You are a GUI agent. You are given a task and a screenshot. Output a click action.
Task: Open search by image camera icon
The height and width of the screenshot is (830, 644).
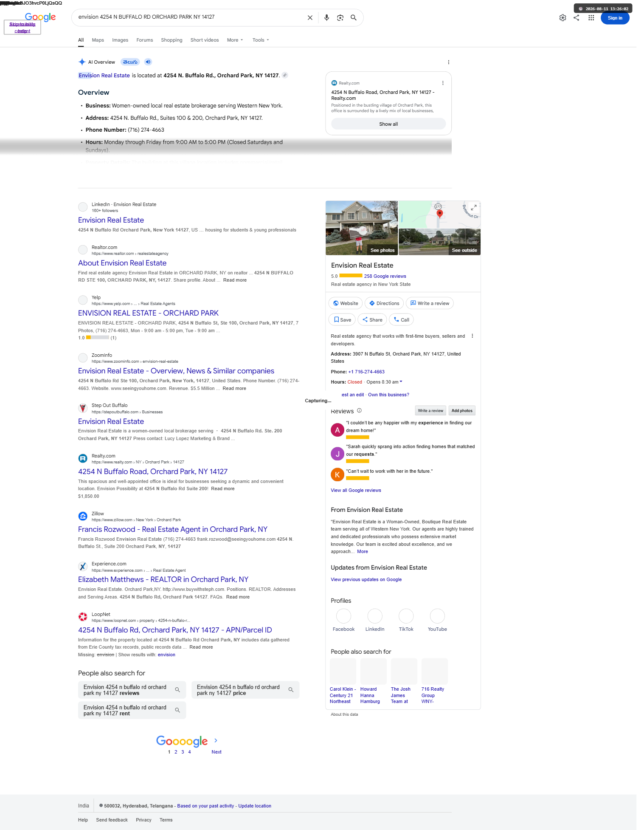click(x=340, y=18)
